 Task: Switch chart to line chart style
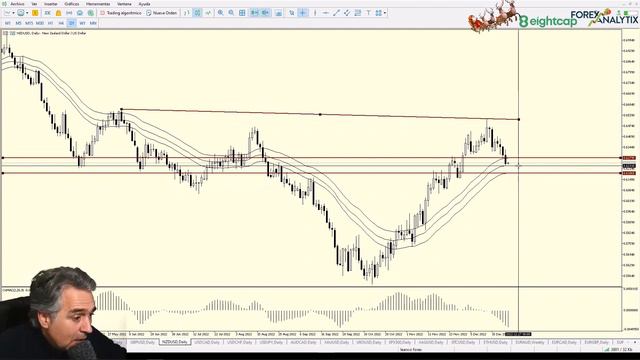pyautogui.click(x=208, y=13)
